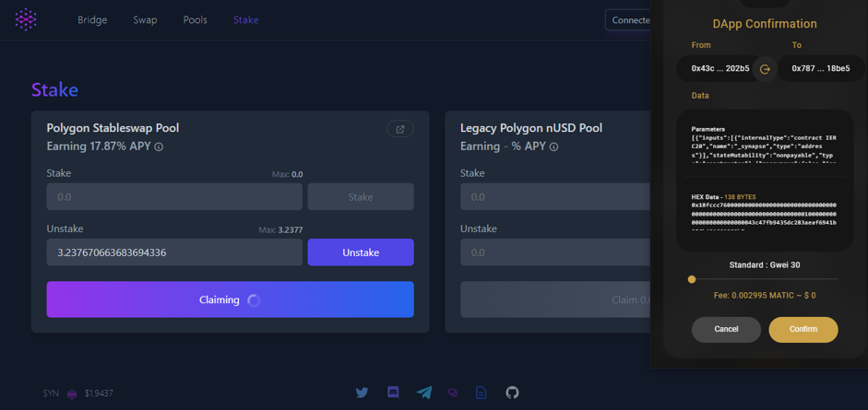The width and height of the screenshot is (868, 410).
Task: Click the Synapse logo in the header
Action: click(x=26, y=19)
